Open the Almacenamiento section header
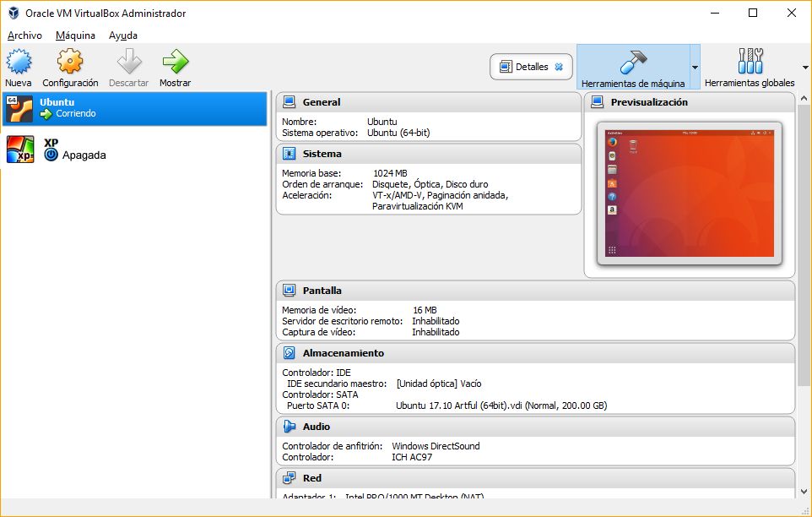Screen dimensions: 812x517 point(535,354)
